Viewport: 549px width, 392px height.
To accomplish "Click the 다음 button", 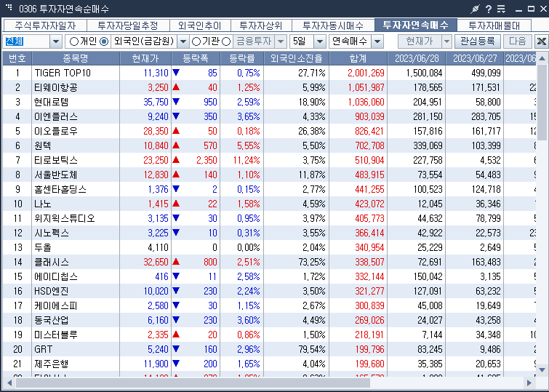I will (518, 41).
